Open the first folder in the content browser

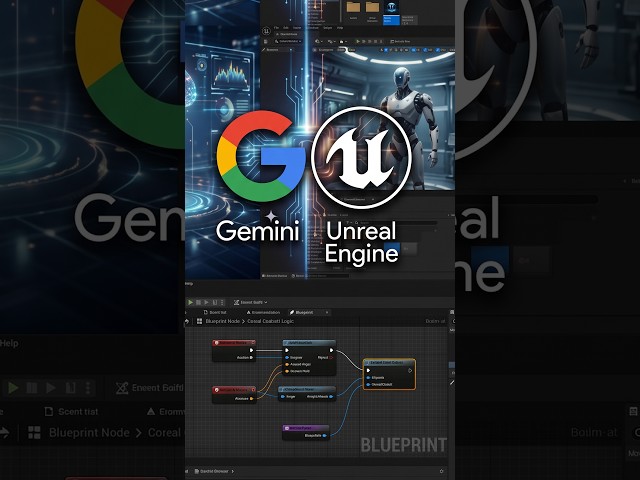point(353,9)
